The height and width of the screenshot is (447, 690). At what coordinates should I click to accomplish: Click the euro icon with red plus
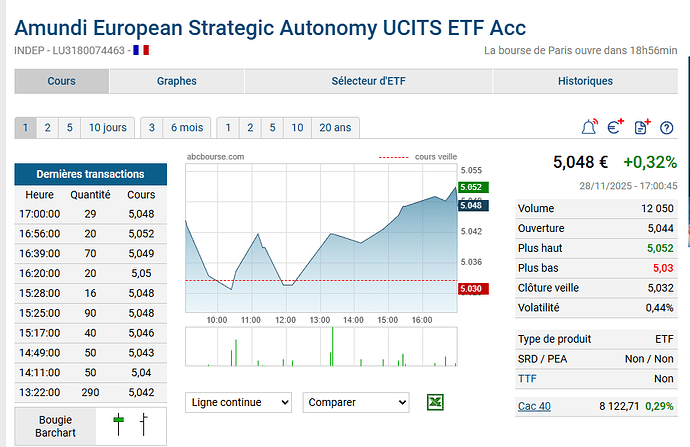click(615, 127)
